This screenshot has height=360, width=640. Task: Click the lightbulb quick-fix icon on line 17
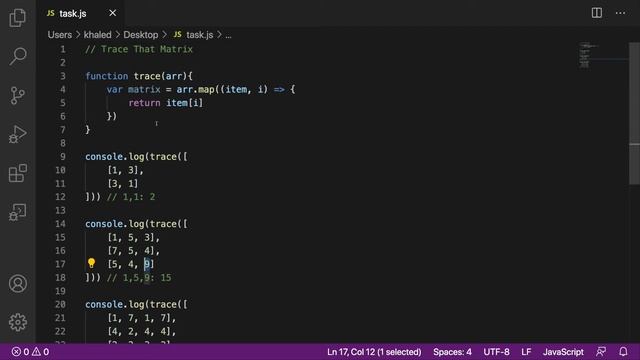pyautogui.click(x=91, y=263)
